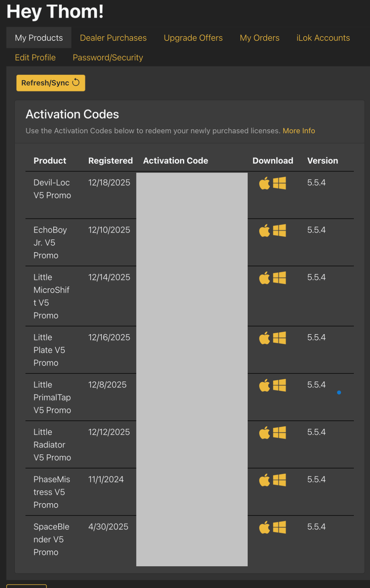Download Windows installer for SpaceBlender V5 Promo

tap(280, 527)
